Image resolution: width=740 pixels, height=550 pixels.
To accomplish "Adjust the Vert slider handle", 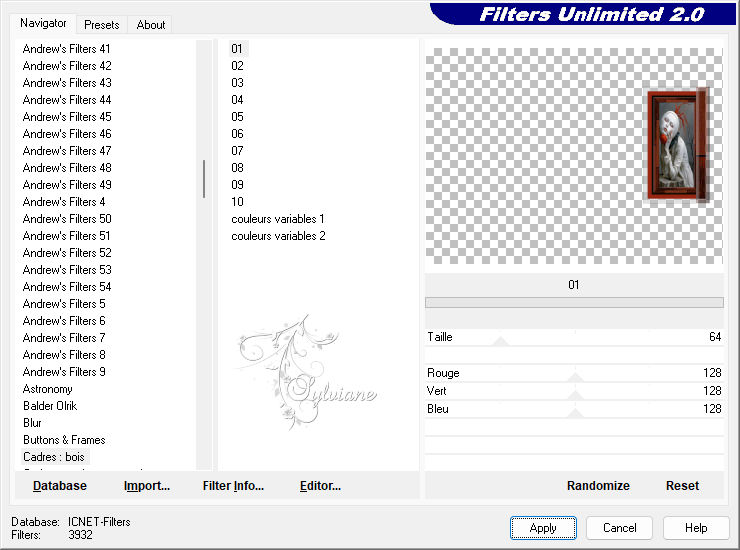I will click(x=575, y=395).
